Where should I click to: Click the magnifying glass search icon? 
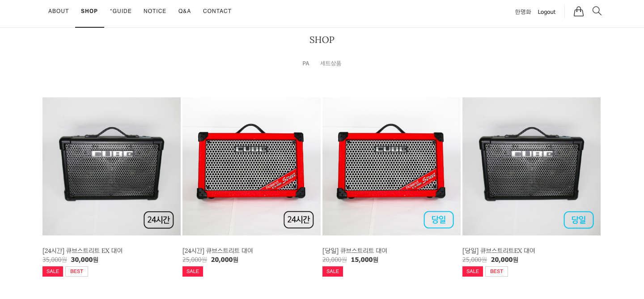(597, 11)
